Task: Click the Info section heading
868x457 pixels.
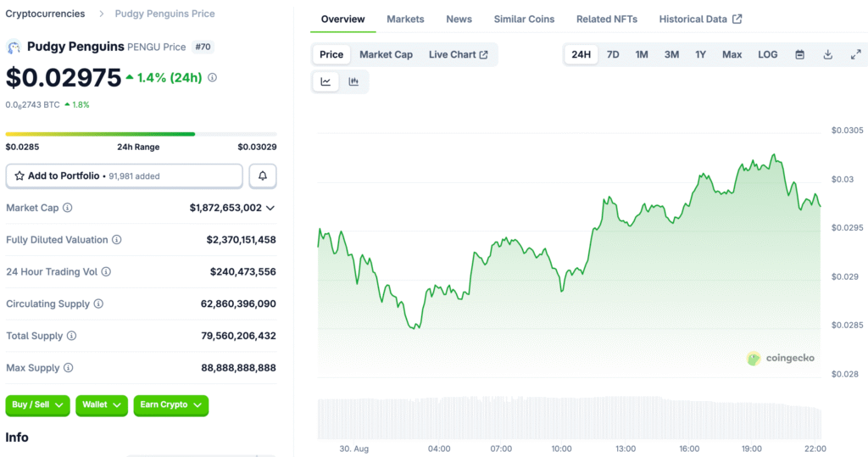Action: pyautogui.click(x=17, y=437)
